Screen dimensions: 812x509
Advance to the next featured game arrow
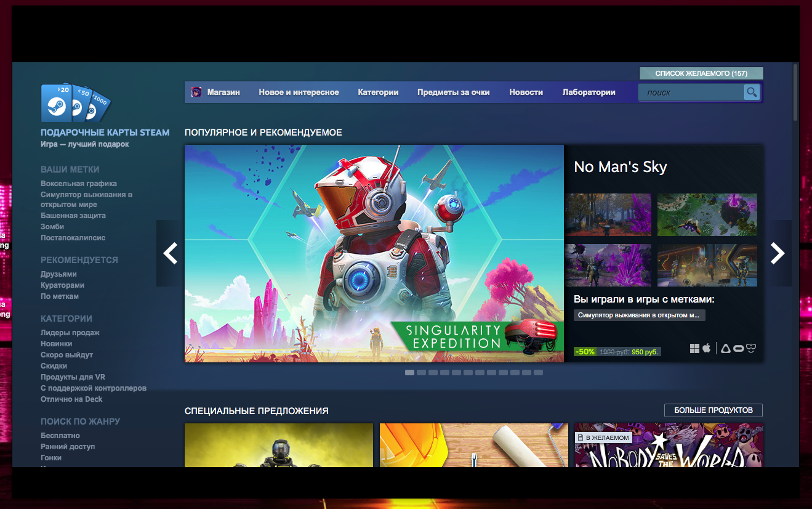pos(778,253)
